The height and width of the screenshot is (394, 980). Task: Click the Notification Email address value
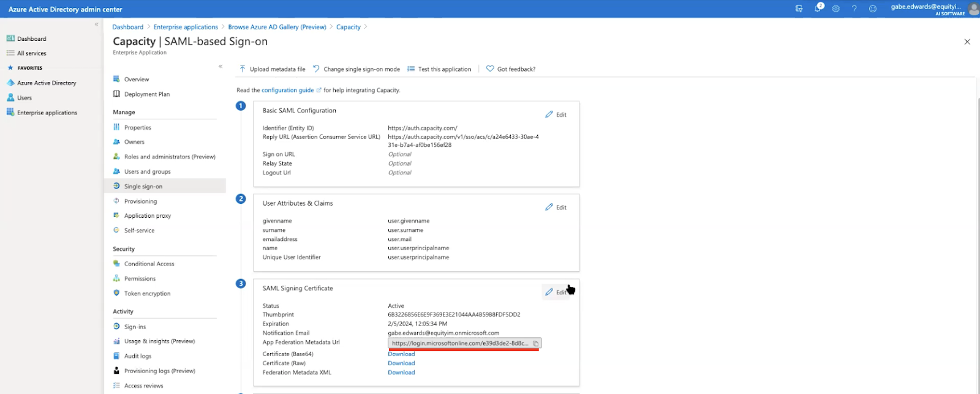pos(443,333)
